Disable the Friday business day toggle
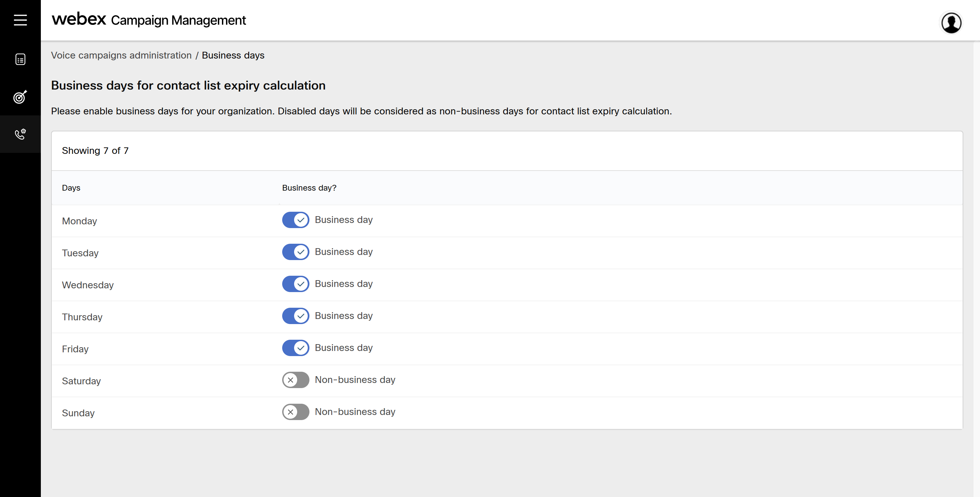The image size is (980, 497). point(295,348)
